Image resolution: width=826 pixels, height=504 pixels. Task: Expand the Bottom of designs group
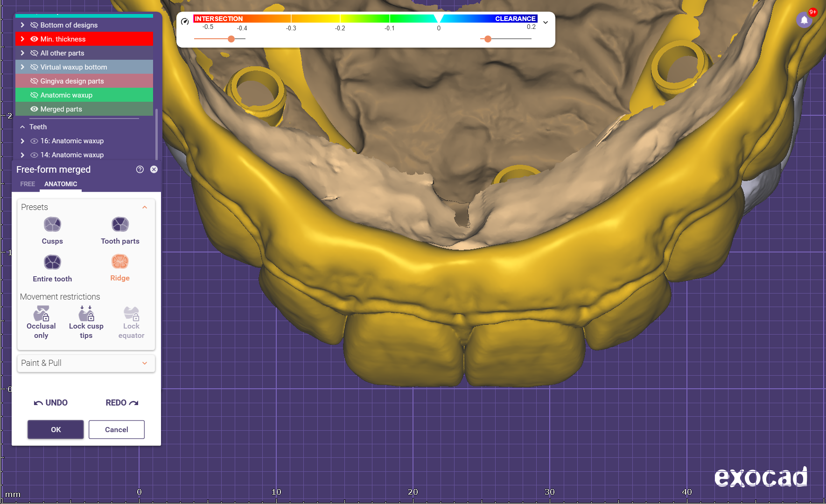pyautogui.click(x=22, y=25)
